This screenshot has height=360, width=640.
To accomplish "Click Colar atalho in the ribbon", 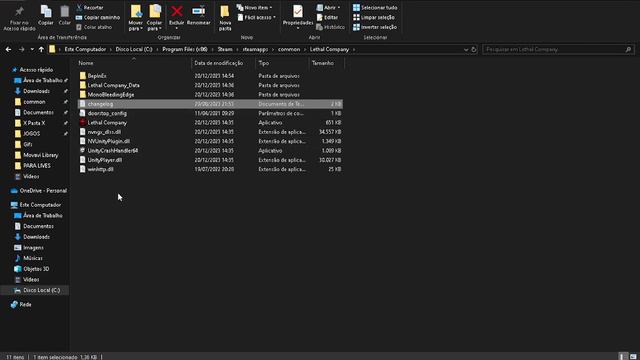I will coord(94,27).
